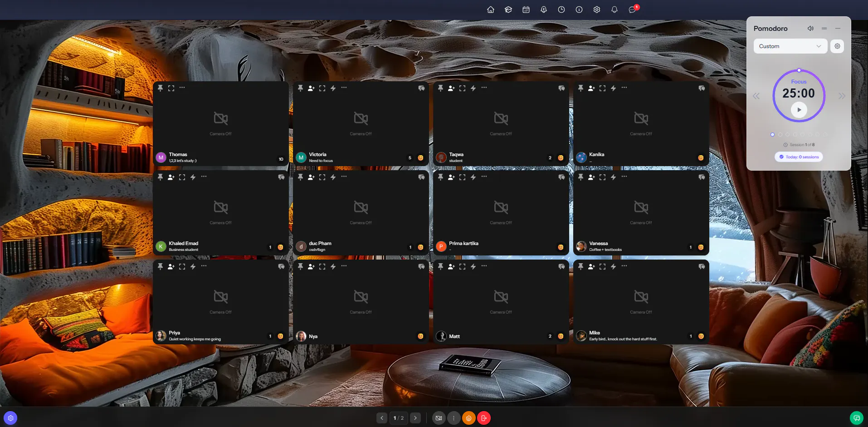Open chat bubble on Kanika's tile
The width and height of the screenshot is (868, 427).
pos(702,88)
